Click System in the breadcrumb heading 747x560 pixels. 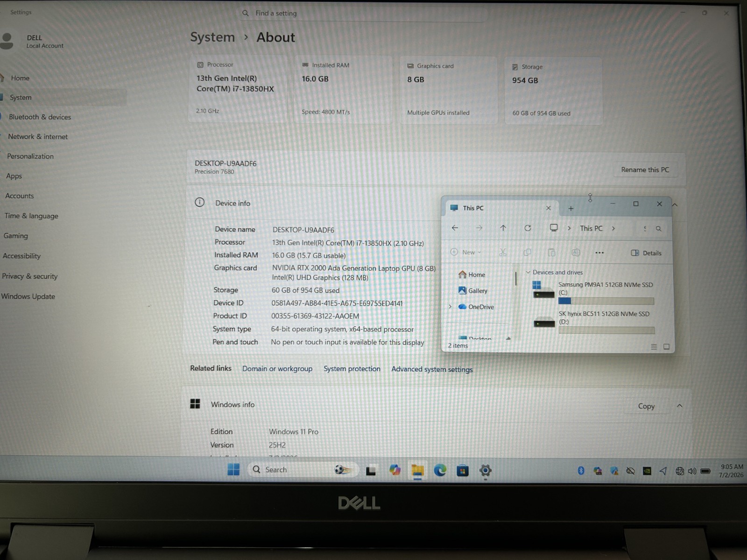(212, 37)
